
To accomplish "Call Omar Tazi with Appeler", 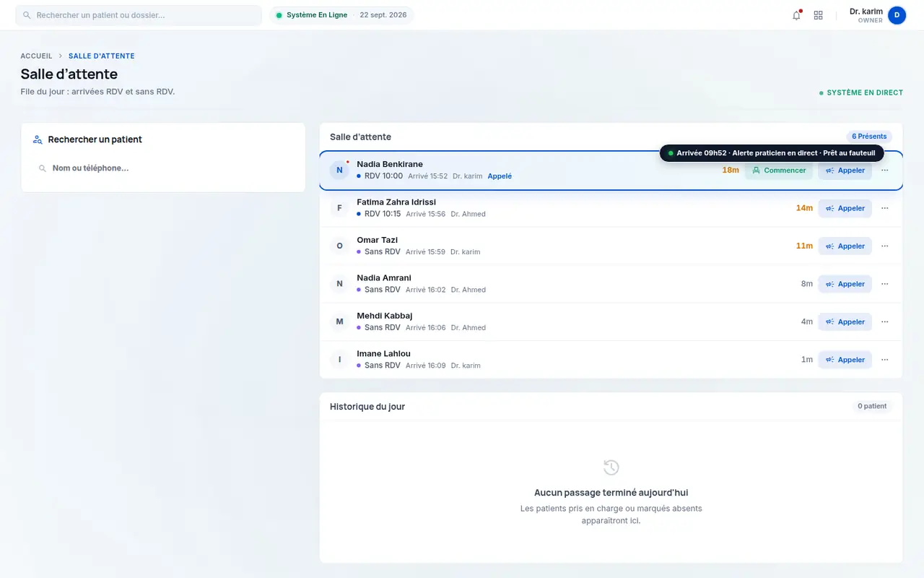I will (x=845, y=246).
